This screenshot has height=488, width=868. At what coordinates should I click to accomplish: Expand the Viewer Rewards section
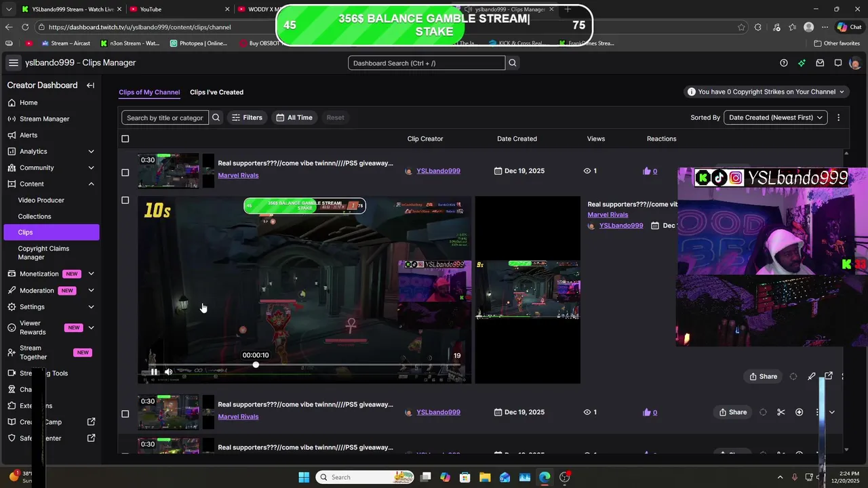[x=91, y=328]
